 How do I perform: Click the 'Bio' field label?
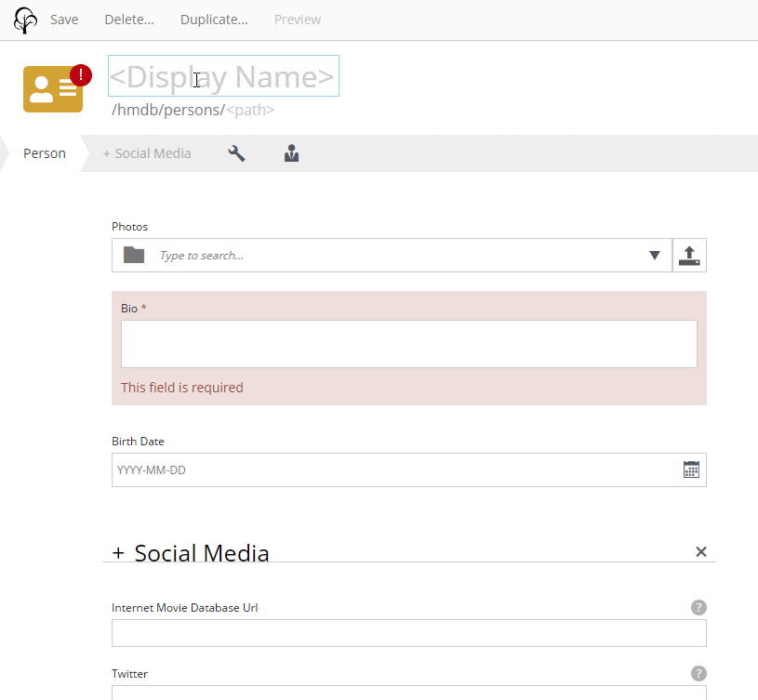(129, 309)
